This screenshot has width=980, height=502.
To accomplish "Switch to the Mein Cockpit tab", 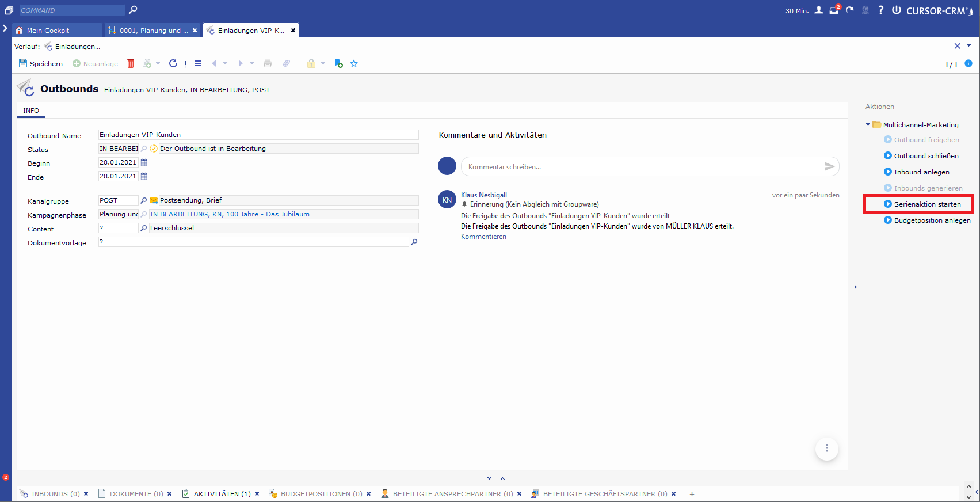I will click(x=48, y=31).
